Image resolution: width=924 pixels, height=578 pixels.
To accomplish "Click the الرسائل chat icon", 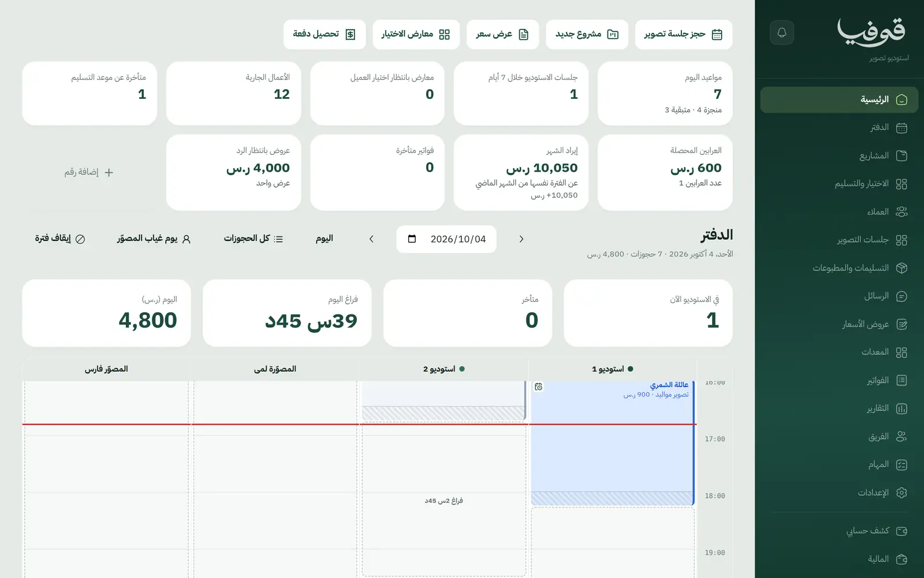I will coord(901,297).
